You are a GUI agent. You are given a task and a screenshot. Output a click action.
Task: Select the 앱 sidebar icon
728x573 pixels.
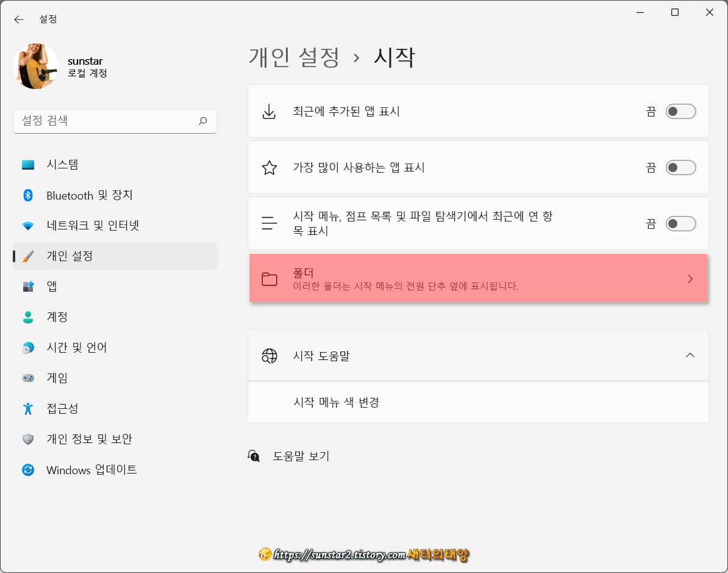27,286
